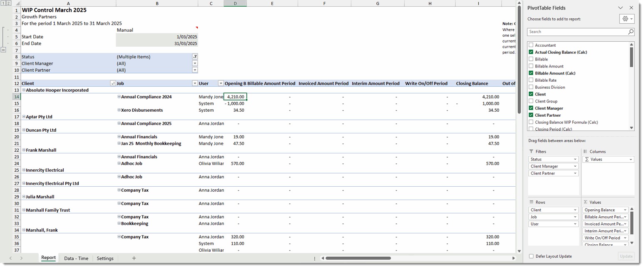Open Client dropdown in Rows area
The height and width of the screenshot is (268, 644).
[575, 210]
